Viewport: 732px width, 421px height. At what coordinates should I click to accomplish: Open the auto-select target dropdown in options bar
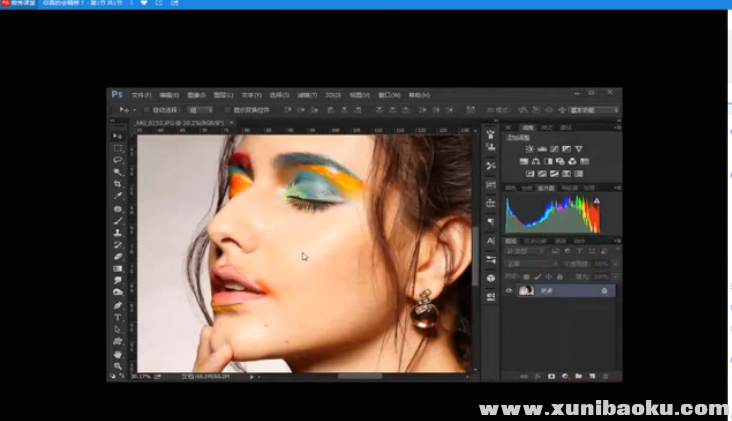pyautogui.click(x=199, y=110)
